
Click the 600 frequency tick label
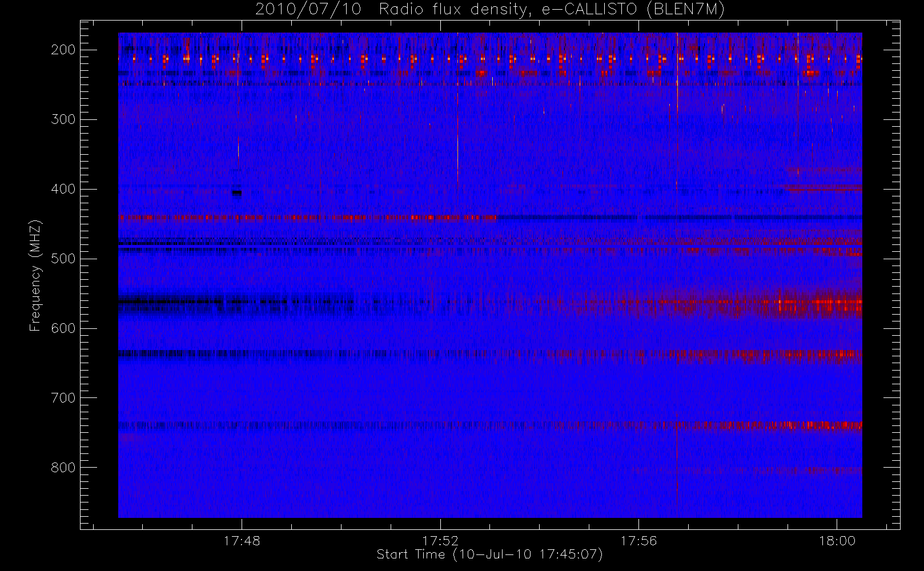tap(63, 328)
